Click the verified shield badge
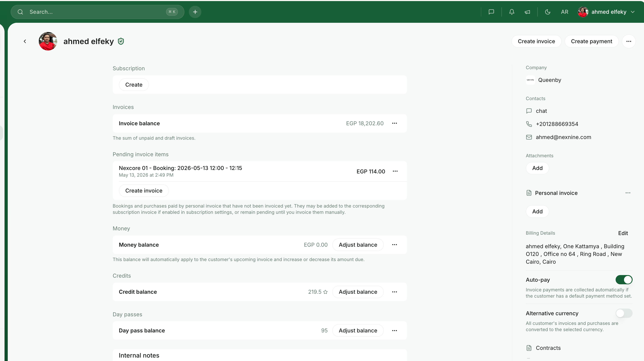 pyautogui.click(x=121, y=41)
